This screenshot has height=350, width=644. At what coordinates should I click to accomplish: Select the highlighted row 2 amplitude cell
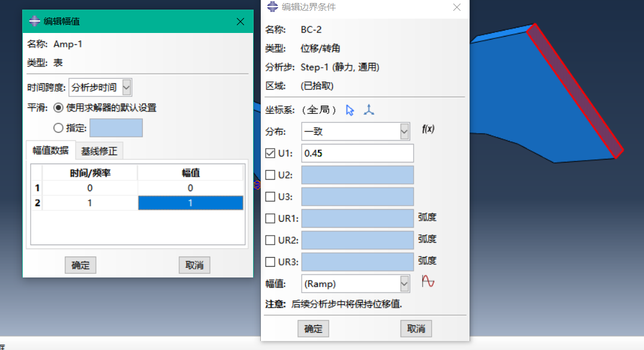pyautogui.click(x=191, y=203)
